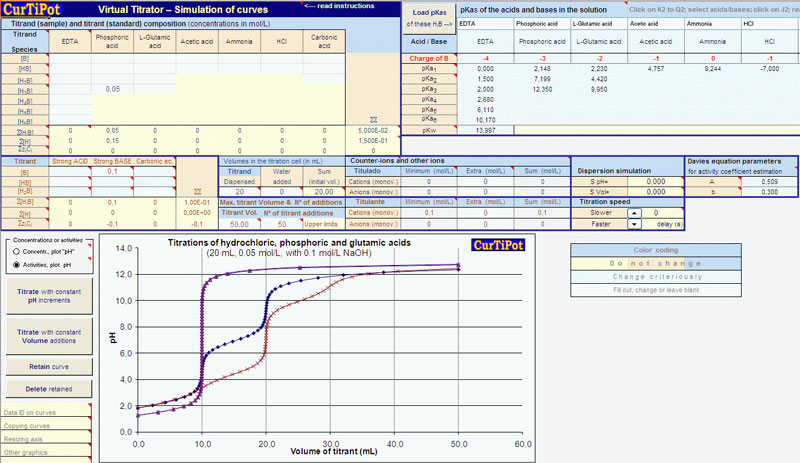Select the Ammonia pKa value 9,244
This screenshot has width=800, height=463.
click(x=713, y=68)
